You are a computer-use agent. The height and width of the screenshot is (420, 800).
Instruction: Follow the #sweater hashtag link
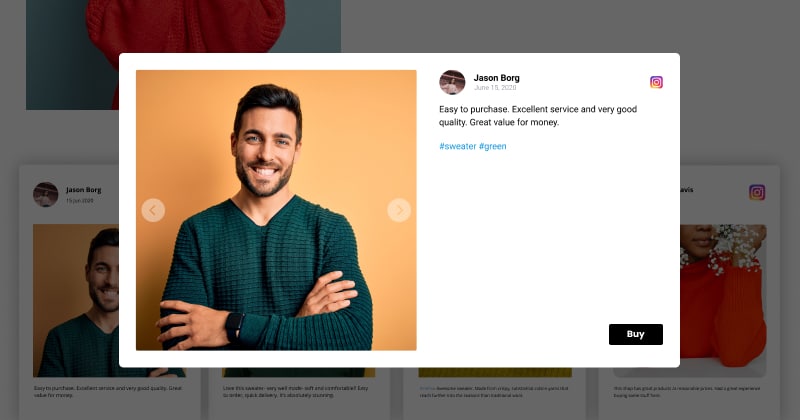458,146
